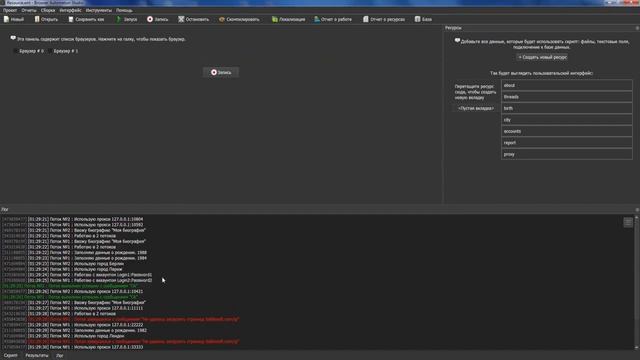Open the Инструменты menu
The height and width of the screenshot is (360, 640).
[99, 10]
